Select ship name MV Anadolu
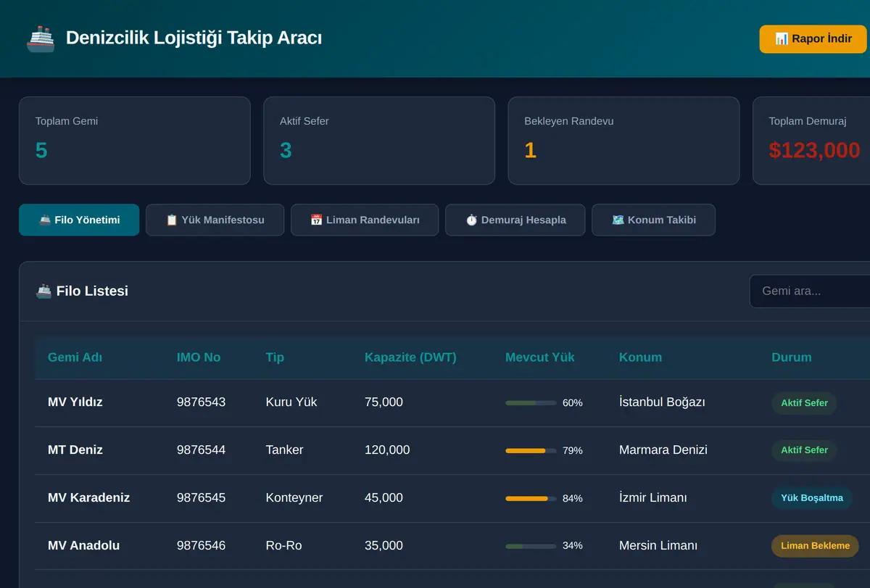 click(x=83, y=546)
